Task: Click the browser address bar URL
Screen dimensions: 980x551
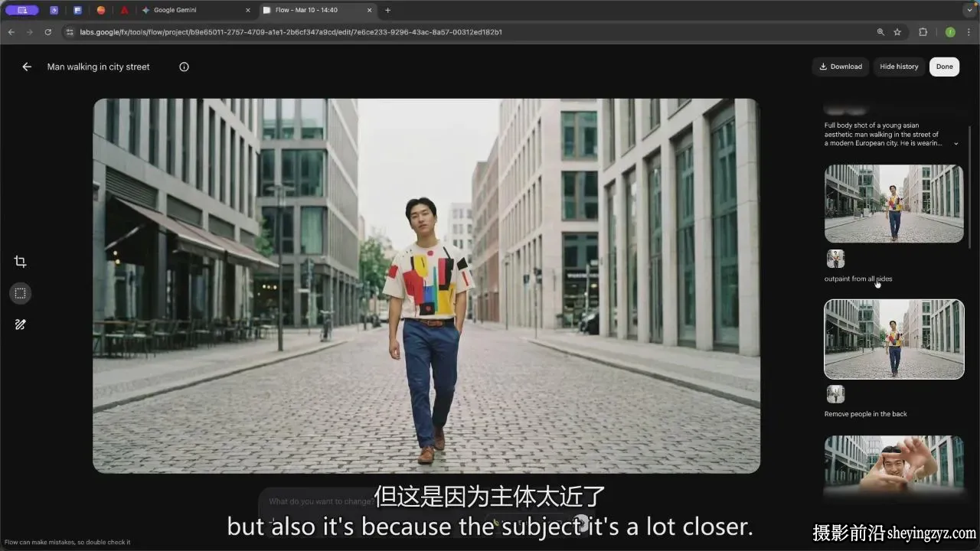Action: tap(291, 32)
